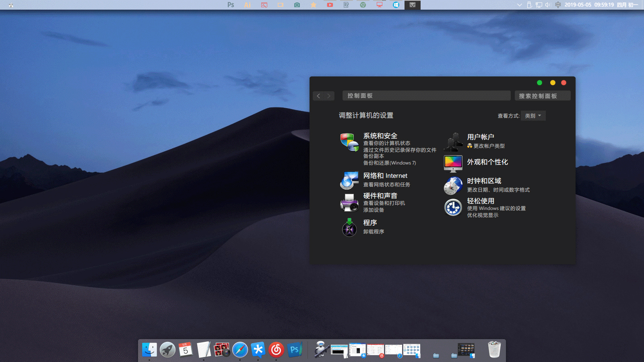Click the 程序 installer icon
Viewport: 644px width, 362px height.
coord(349,227)
